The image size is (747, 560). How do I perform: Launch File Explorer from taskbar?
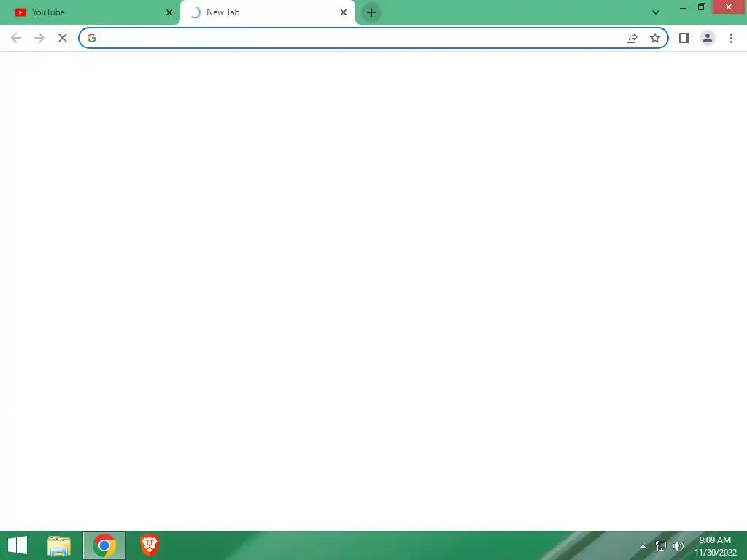coord(59,545)
